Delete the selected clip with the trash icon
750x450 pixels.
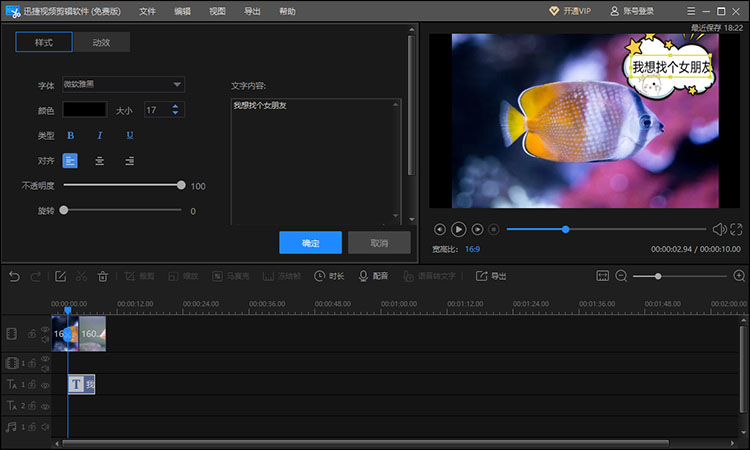[x=103, y=276]
